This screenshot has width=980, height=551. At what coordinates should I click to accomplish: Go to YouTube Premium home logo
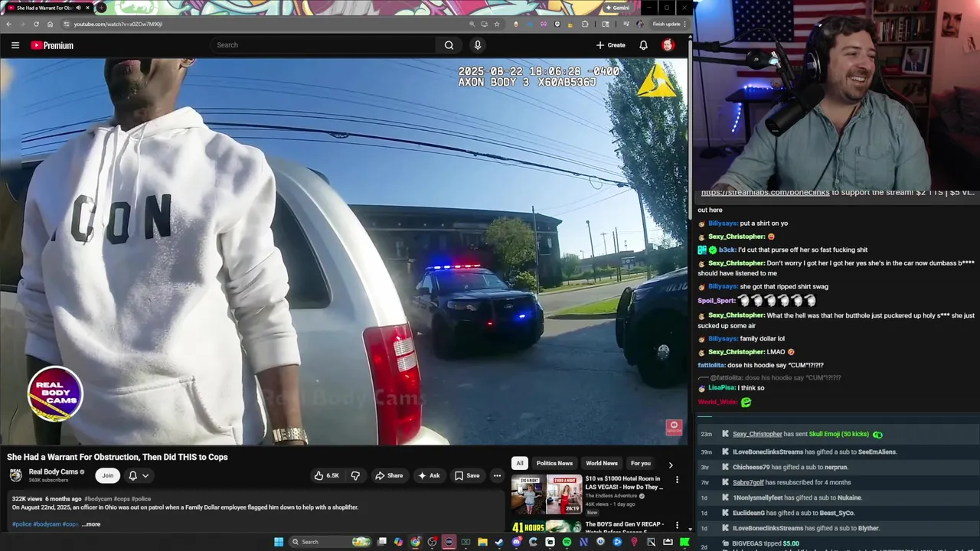[x=52, y=45]
